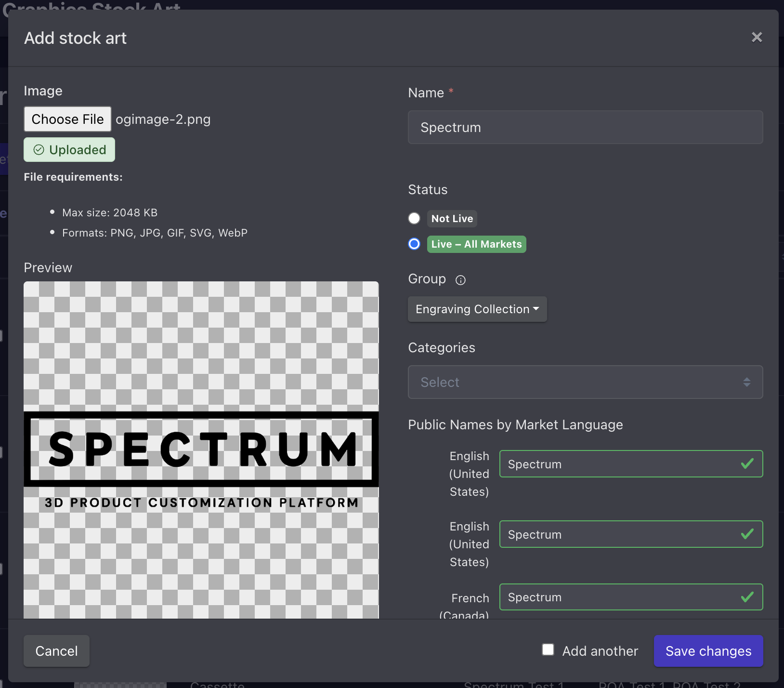Click Save changes button

click(x=708, y=651)
